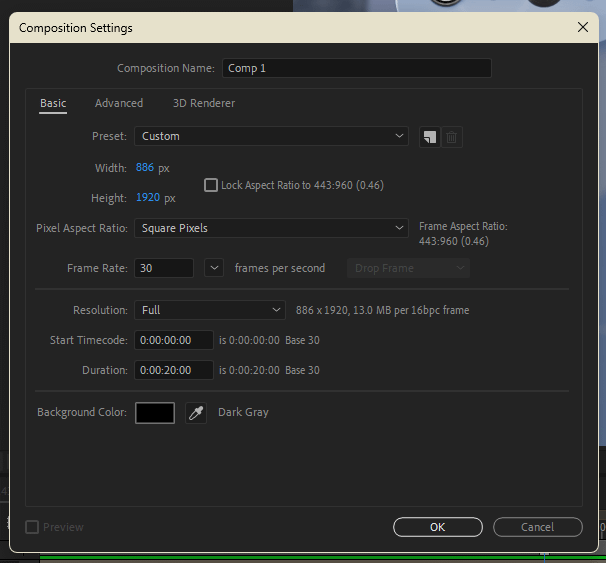Close the Composition Settings dialog
Image resolution: width=606 pixels, height=563 pixels.
click(x=582, y=28)
